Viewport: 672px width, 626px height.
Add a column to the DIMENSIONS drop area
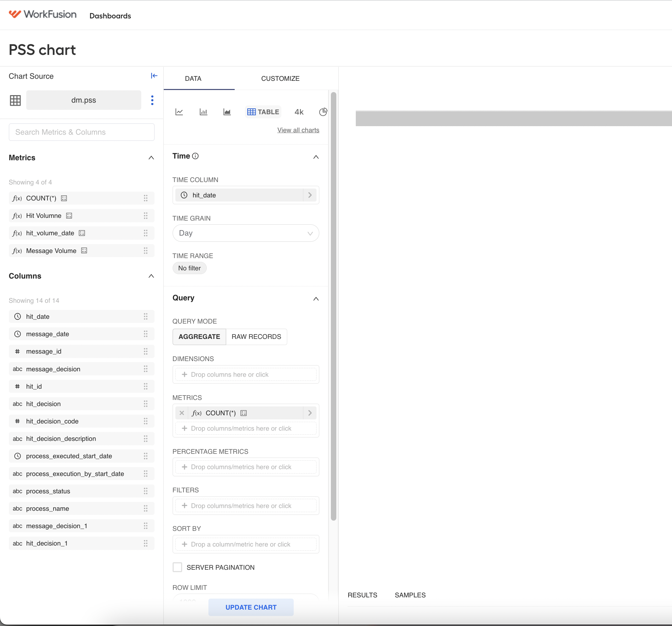(246, 374)
